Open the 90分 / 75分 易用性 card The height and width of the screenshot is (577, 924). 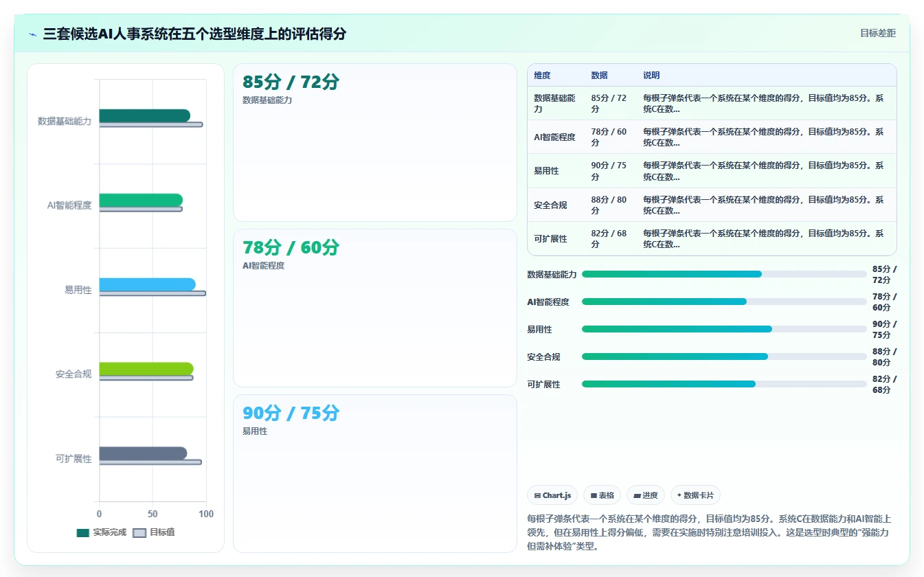click(x=375, y=473)
